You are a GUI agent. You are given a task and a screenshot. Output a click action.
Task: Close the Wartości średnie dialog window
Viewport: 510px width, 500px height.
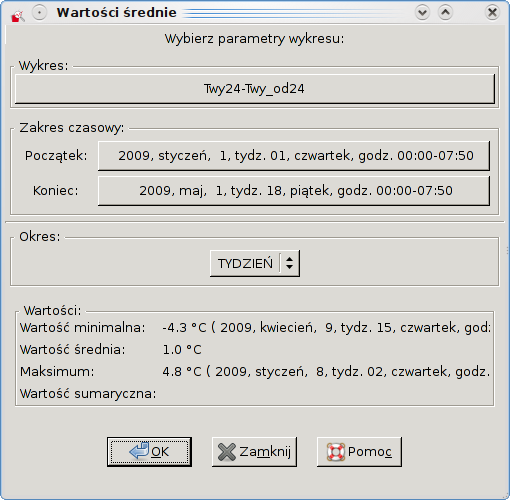492,13
